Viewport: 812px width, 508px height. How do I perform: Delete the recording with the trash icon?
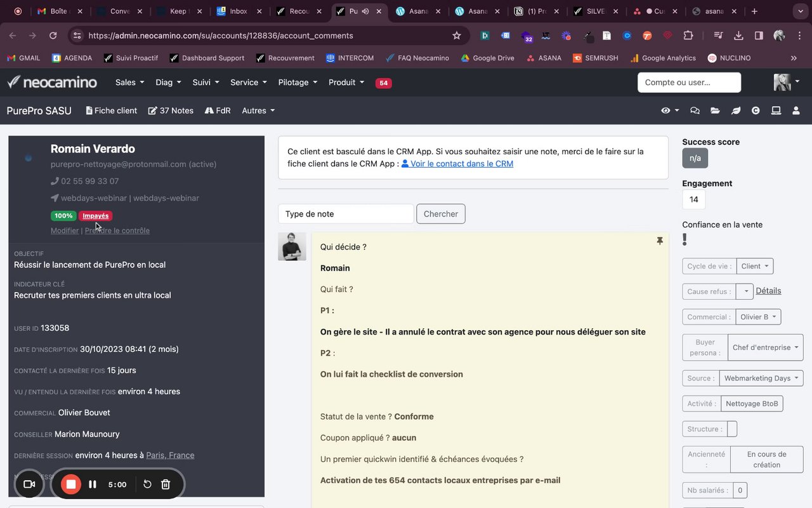(x=166, y=485)
